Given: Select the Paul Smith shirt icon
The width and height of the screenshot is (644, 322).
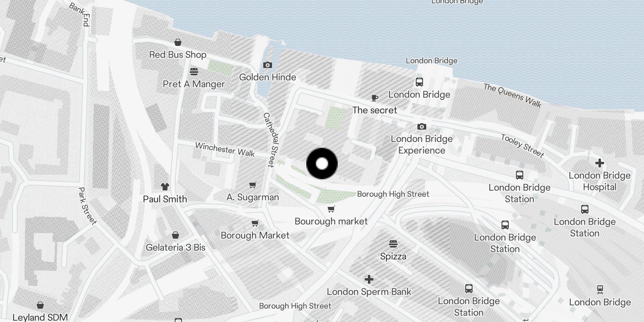Looking at the screenshot, I should pos(165,187).
